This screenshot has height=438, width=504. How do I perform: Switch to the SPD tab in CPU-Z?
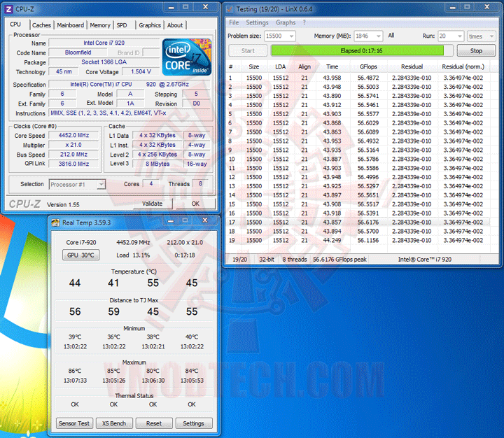[122, 25]
